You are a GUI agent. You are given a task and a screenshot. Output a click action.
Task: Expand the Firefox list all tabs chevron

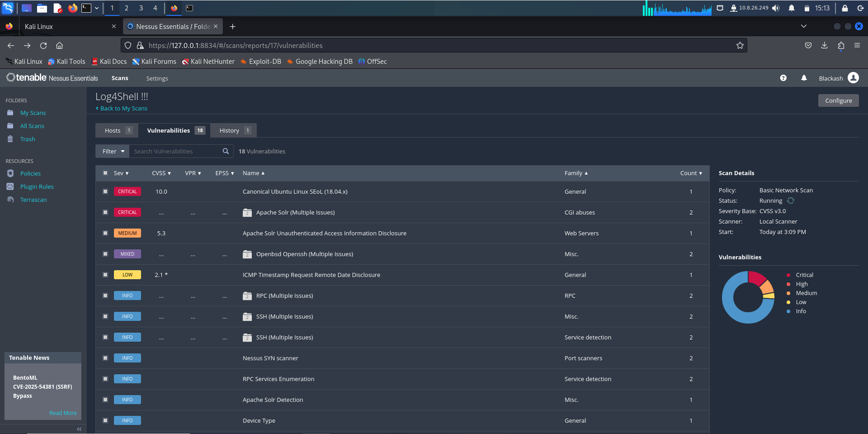tap(804, 26)
